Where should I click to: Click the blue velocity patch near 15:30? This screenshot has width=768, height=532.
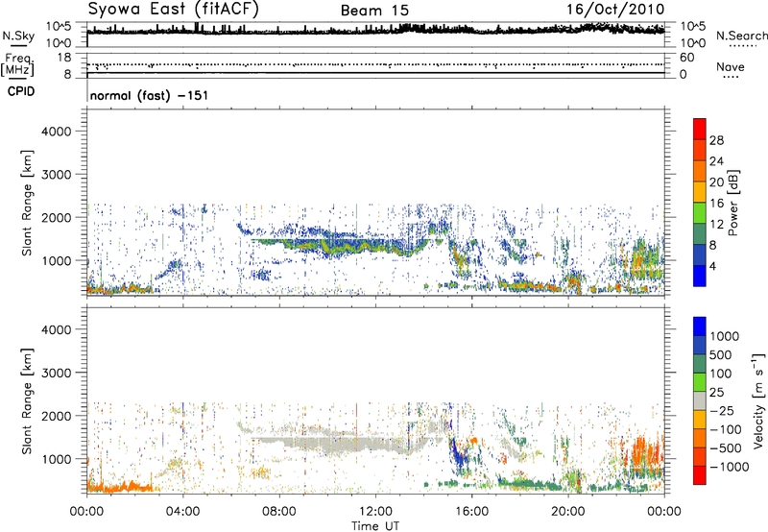click(460, 453)
